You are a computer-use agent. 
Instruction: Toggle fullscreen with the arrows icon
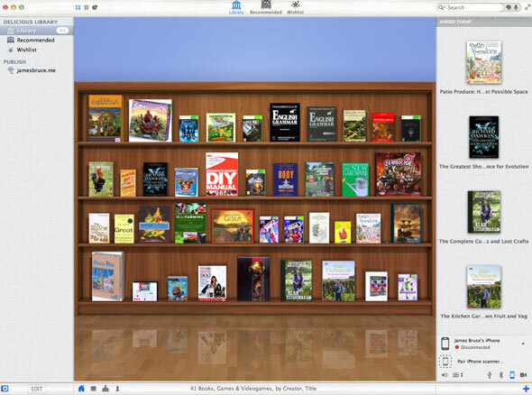point(527,7)
